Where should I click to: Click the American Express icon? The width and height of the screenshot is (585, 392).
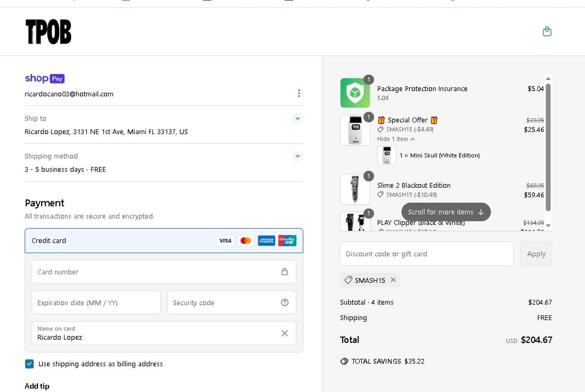pos(266,241)
